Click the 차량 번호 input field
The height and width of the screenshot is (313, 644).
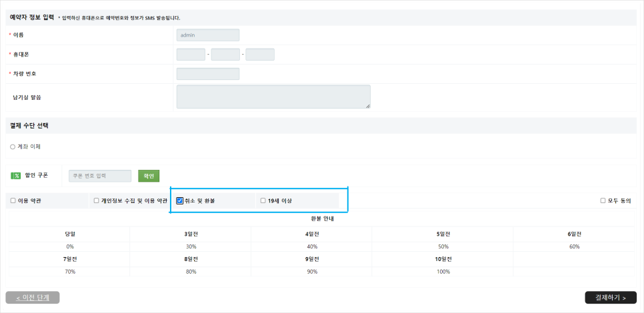(208, 74)
